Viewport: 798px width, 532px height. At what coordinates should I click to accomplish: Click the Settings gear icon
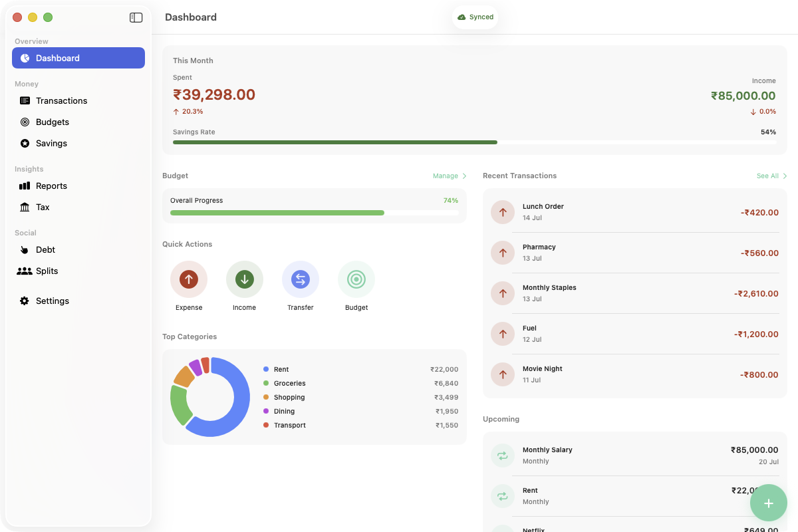(25, 301)
